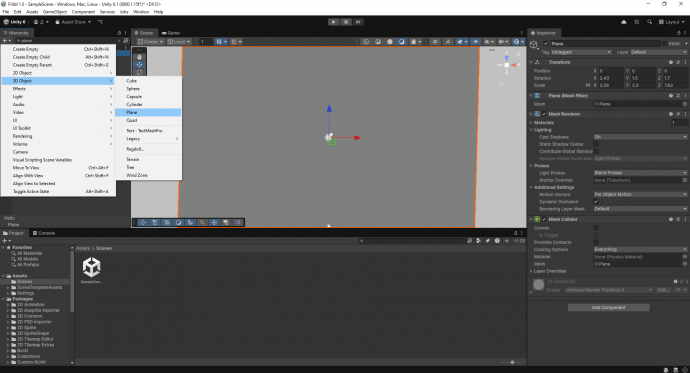Screen dimensions: 690x373
Task: Select the Settings folder in Project tree
Action: pyautogui.click(x=26, y=293)
